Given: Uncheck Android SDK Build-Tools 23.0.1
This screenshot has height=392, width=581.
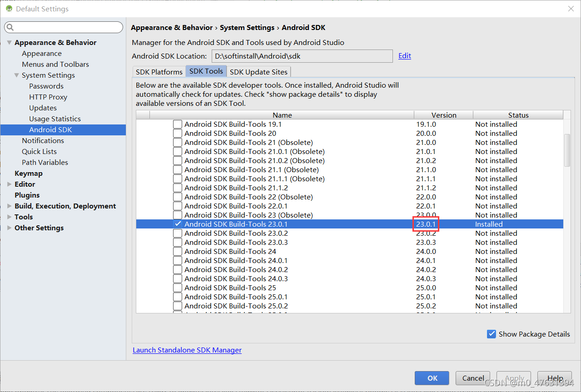Looking at the screenshot, I should (178, 224).
